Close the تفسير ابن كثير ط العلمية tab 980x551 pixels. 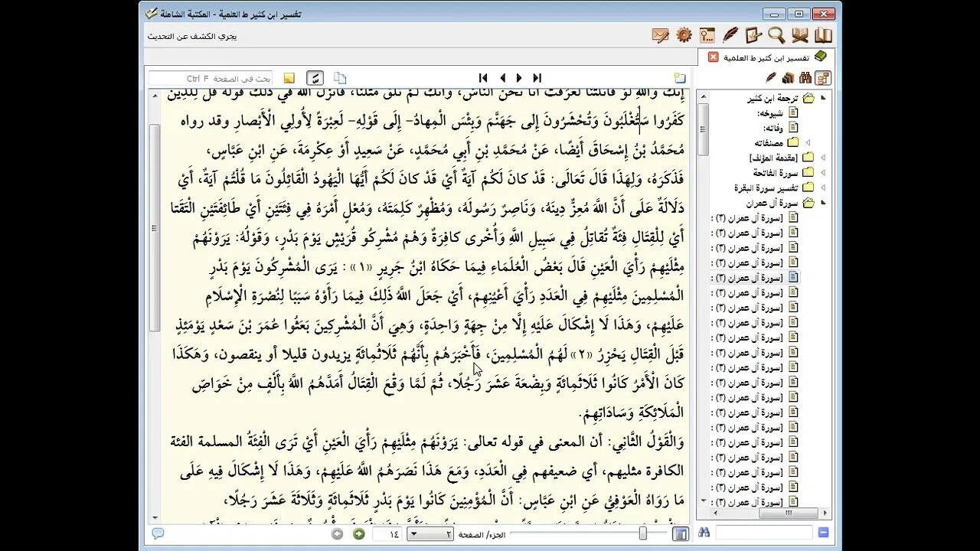click(x=713, y=57)
